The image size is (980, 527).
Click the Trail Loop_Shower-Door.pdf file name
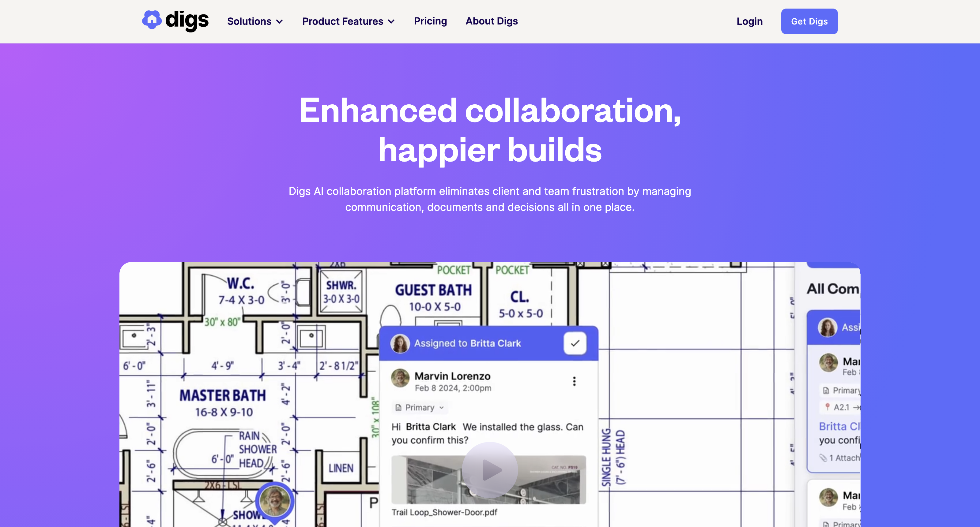444,512
